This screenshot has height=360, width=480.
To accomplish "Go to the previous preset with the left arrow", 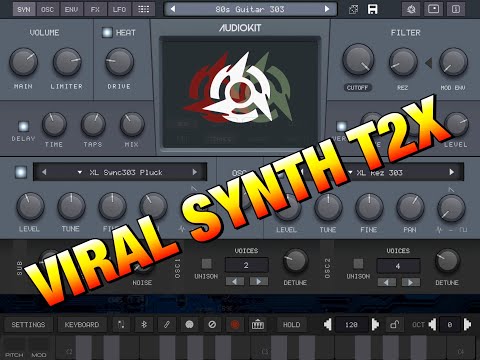I will pos(173,9).
